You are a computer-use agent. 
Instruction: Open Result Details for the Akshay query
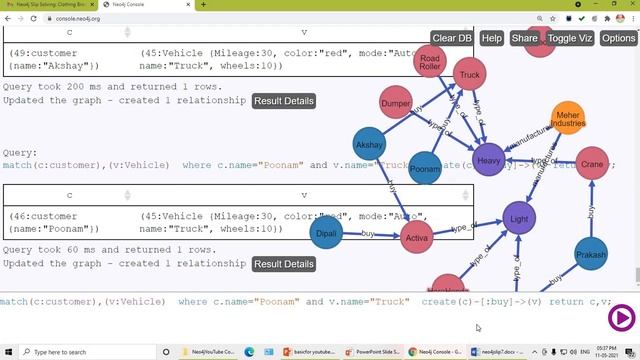[284, 101]
